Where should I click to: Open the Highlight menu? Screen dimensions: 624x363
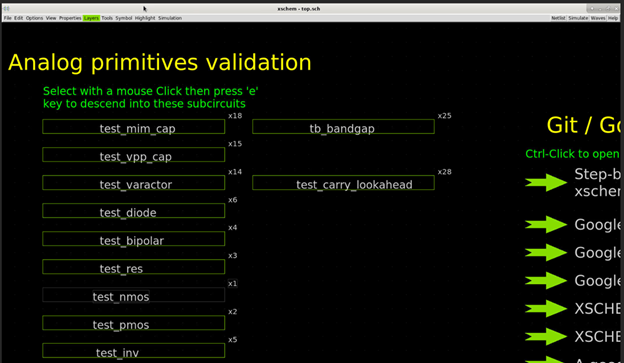coord(145,18)
